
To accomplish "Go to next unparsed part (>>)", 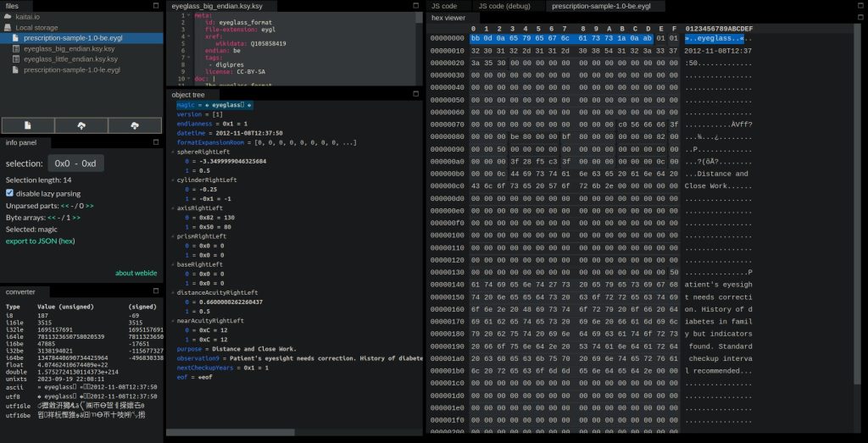I will point(90,206).
